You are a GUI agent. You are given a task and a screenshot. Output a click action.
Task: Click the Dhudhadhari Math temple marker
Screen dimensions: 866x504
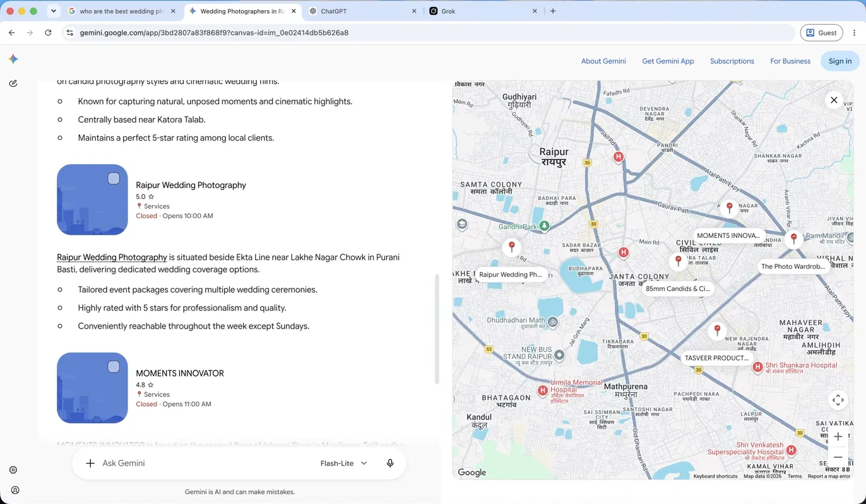click(552, 322)
